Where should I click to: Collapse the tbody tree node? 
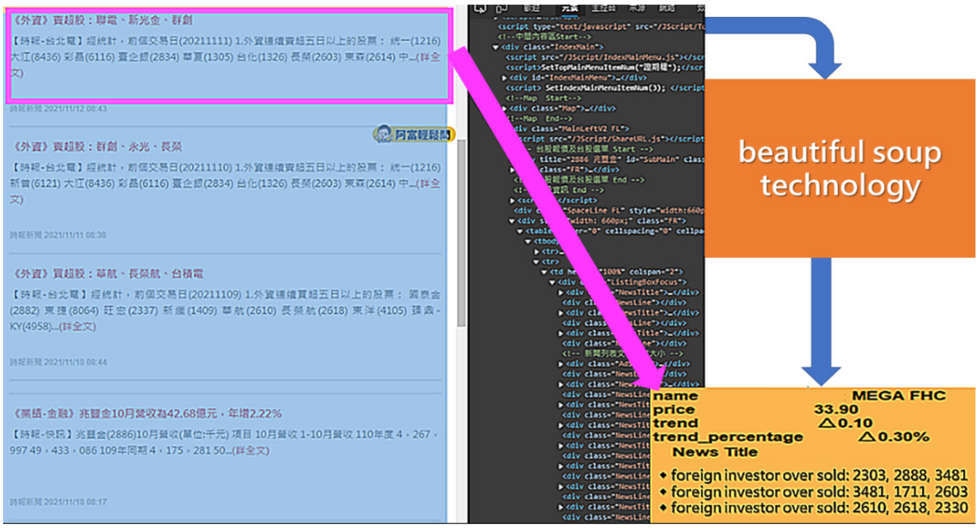528,241
